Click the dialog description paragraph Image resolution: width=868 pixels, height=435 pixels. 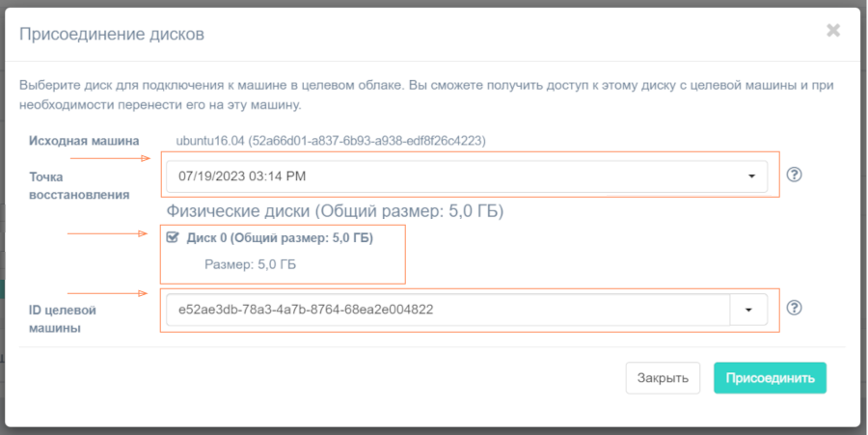pyautogui.click(x=424, y=95)
